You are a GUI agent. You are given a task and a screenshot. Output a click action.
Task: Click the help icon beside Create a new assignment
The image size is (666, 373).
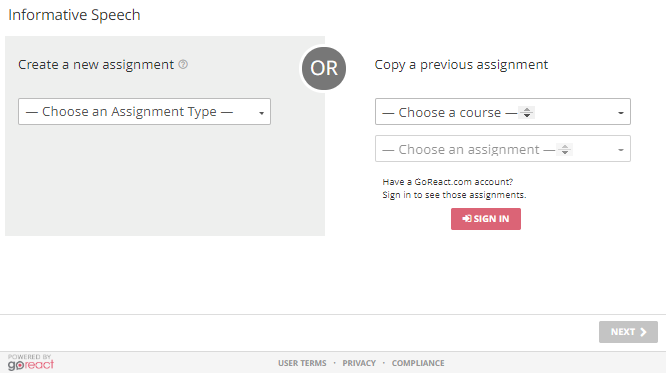[183, 65]
